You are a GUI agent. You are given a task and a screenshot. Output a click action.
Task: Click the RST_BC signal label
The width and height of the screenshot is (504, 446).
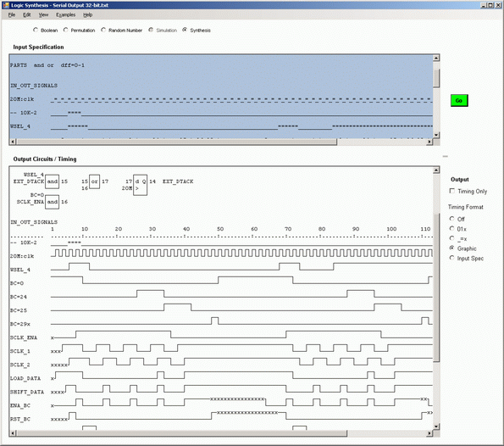click(x=20, y=419)
